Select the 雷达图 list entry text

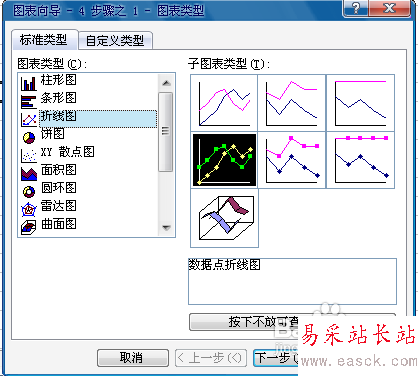point(59,206)
